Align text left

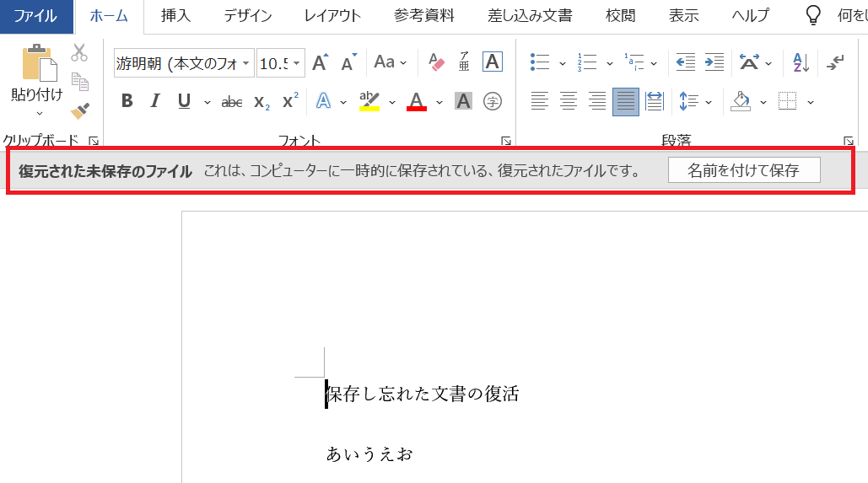coord(540,101)
